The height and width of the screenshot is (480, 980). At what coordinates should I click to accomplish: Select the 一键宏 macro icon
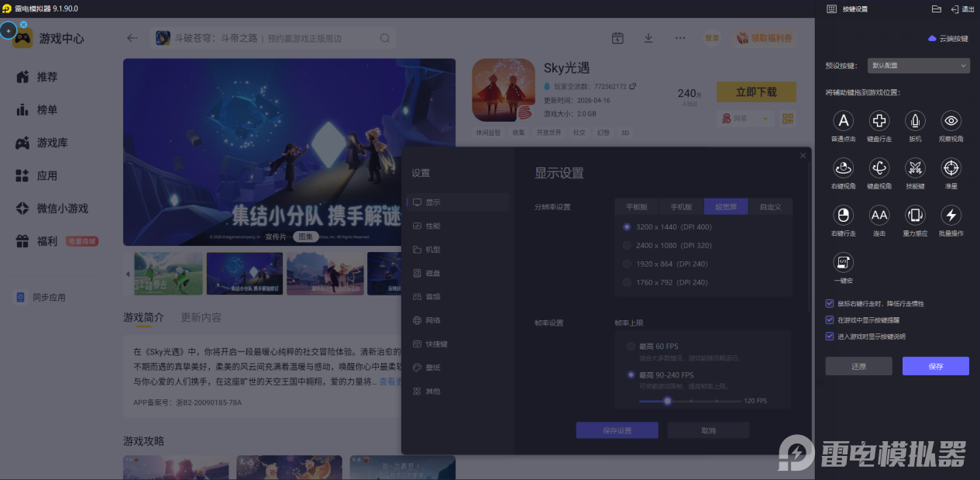pos(843,262)
